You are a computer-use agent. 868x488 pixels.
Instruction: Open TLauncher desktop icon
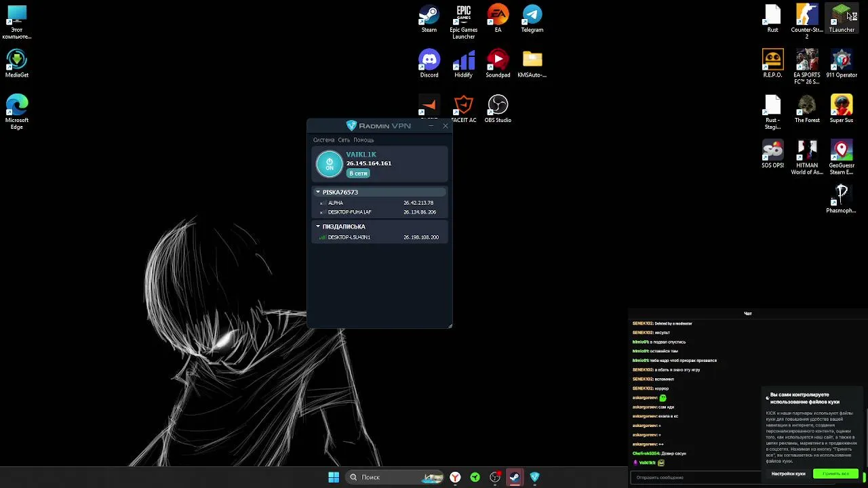click(x=842, y=19)
